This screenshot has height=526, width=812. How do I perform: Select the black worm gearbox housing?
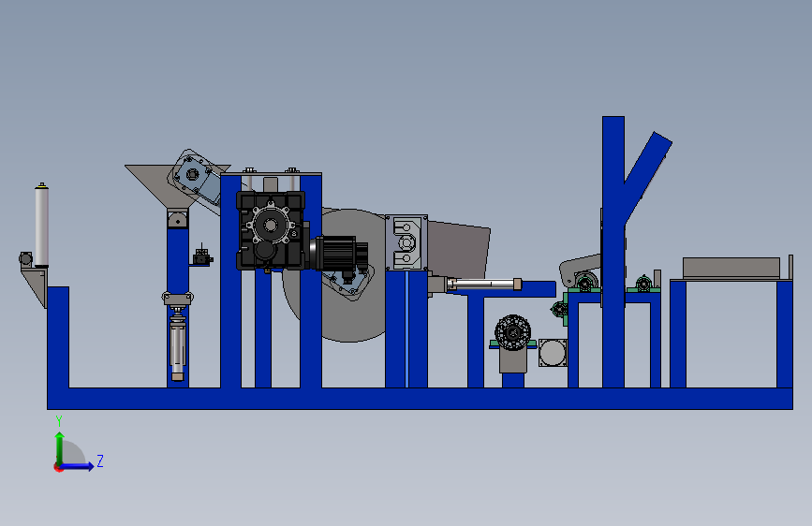click(271, 230)
